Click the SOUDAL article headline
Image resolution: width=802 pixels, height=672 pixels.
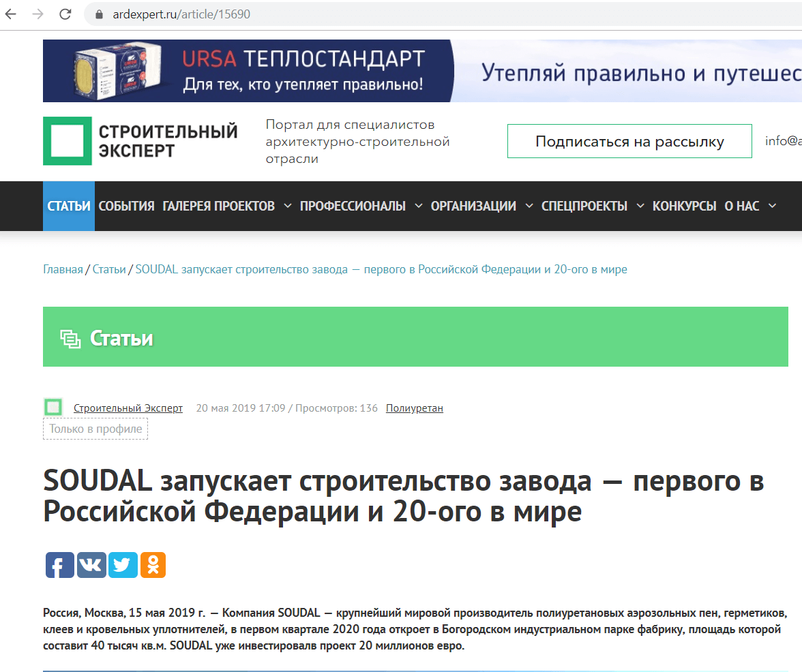click(403, 495)
